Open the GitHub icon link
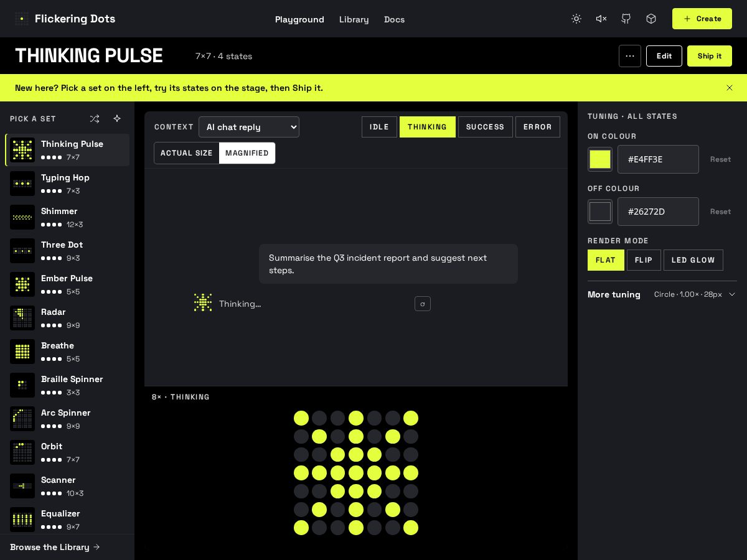 [x=626, y=19]
